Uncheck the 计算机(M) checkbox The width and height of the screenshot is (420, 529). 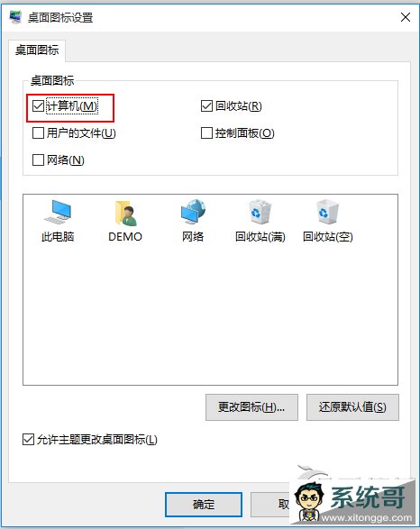click(x=38, y=106)
